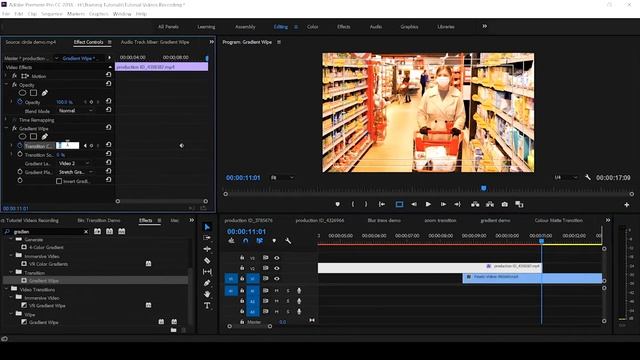Switch to the Audio workspace

pos(376,27)
